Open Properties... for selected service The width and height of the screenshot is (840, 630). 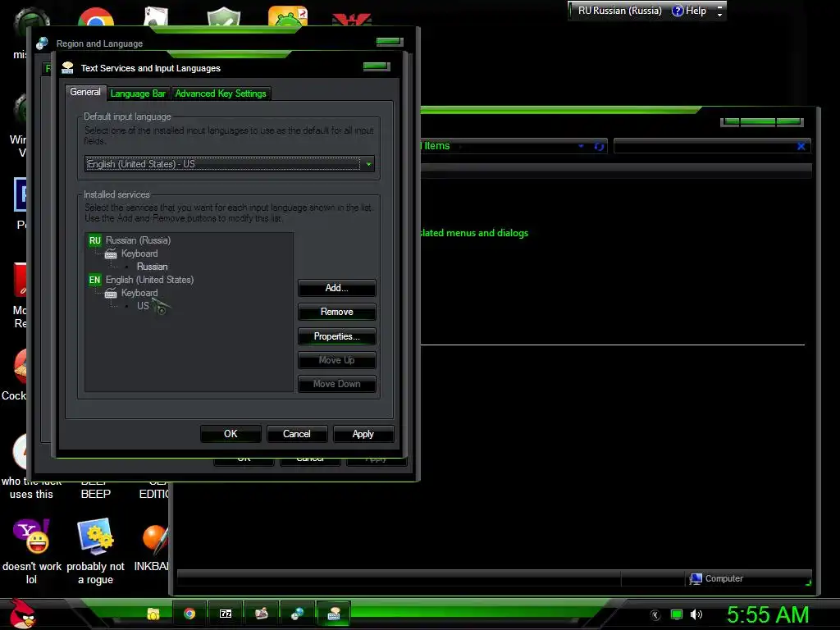336,336
